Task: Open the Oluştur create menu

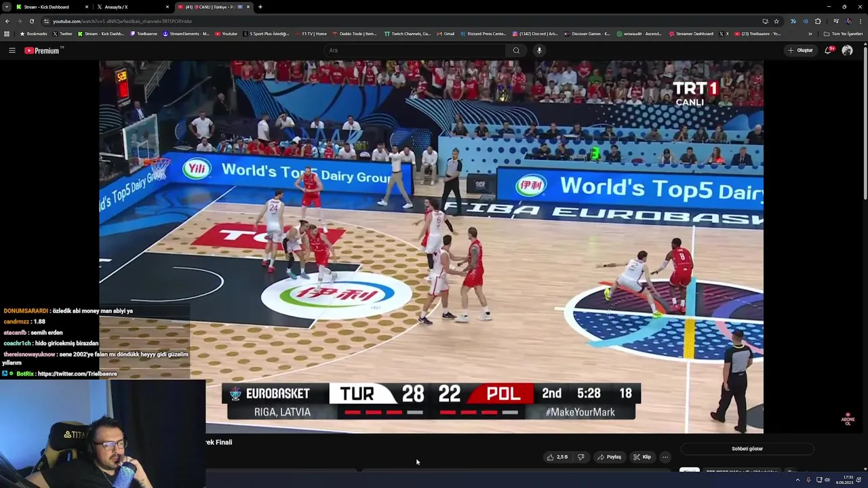Action: click(800, 50)
